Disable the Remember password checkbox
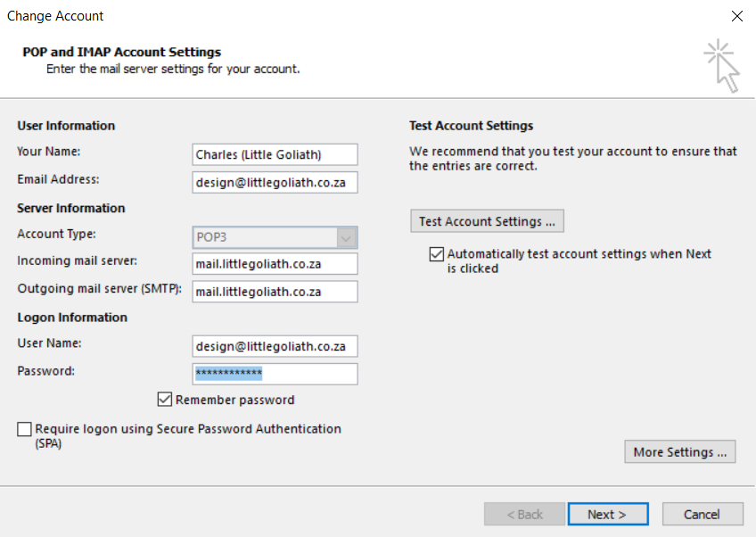The image size is (756, 537). coord(165,400)
